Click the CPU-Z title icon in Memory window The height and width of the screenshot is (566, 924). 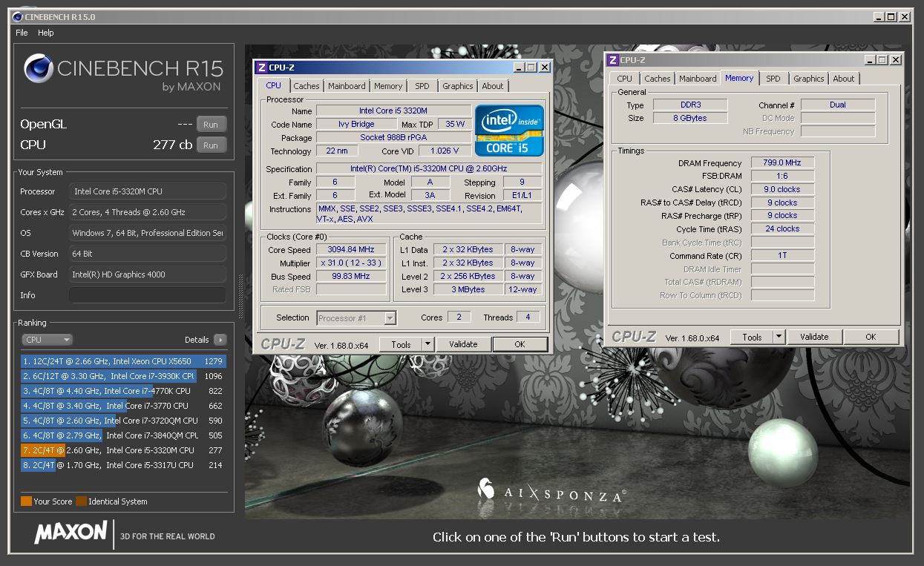pos(612,60)
